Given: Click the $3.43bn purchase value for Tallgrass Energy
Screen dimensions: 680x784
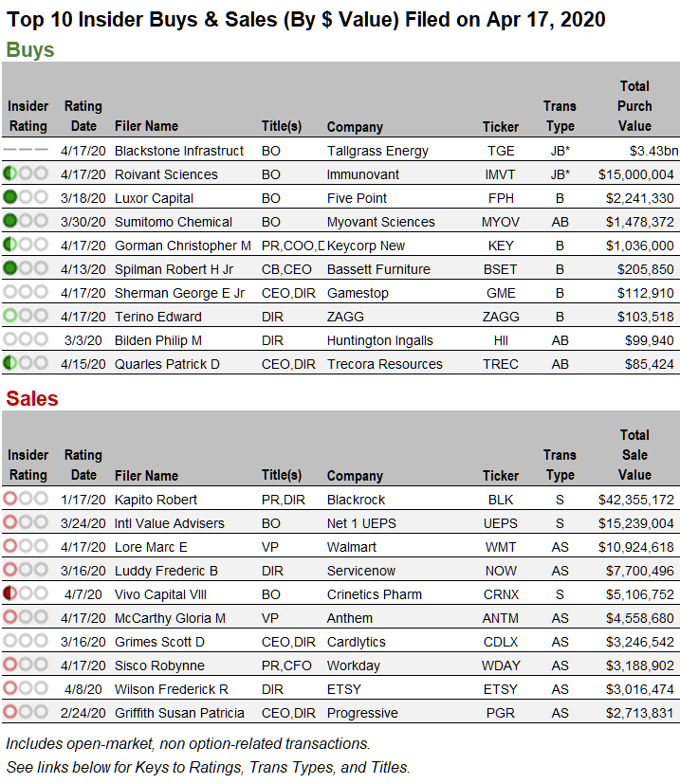Looking at the screenshot, I should coord(652,151).
